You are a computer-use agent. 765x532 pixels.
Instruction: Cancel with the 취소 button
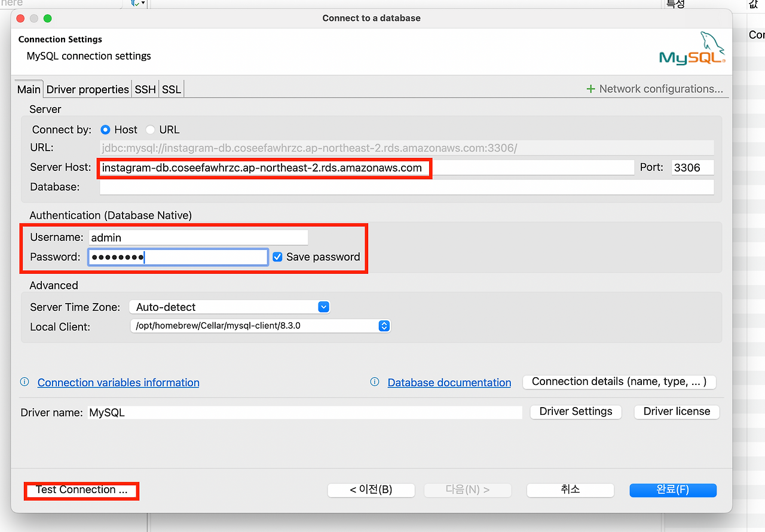[x=570, y=490]
